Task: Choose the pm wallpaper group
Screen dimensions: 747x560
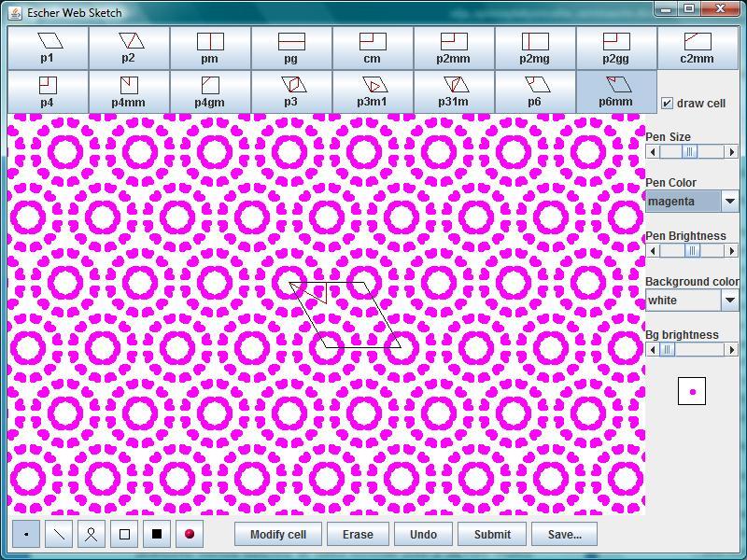Action: (211, 49)
